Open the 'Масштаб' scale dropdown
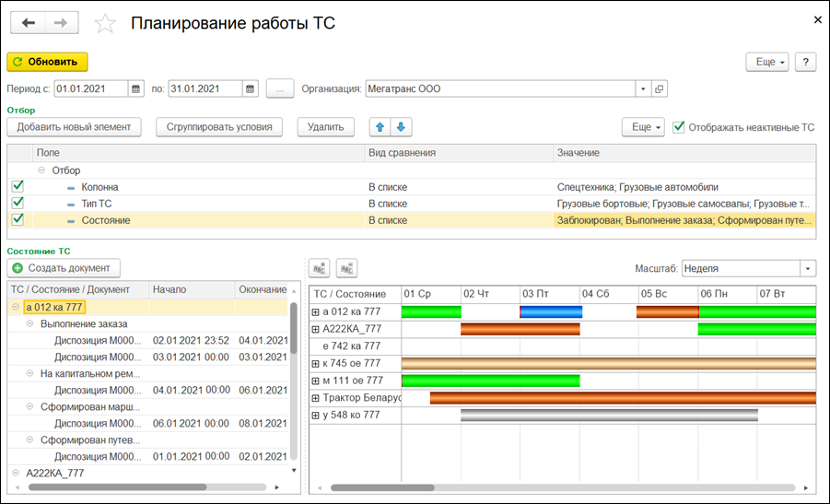830x504 pixels. (x=808, y=268)
